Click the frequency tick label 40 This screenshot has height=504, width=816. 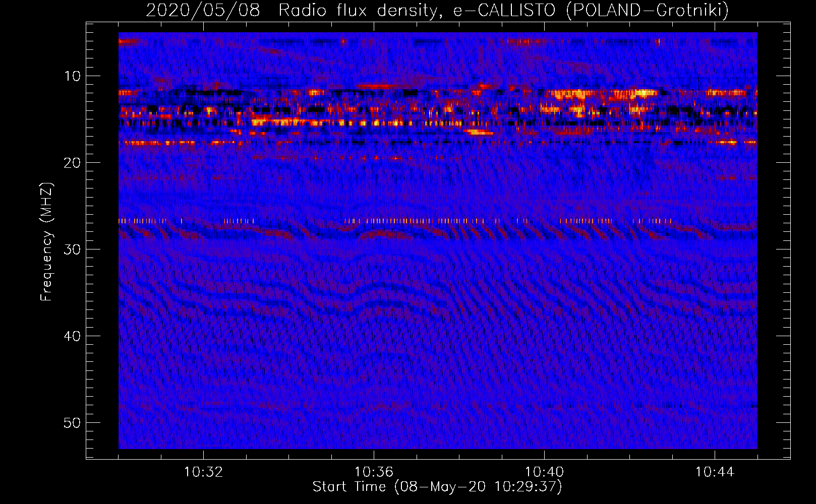click(72, 336)
